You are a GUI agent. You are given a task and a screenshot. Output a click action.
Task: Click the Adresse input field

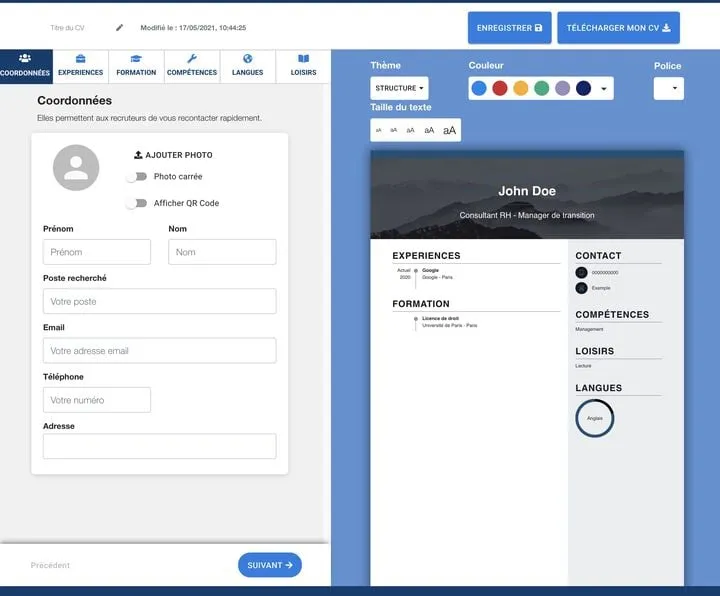[160, 446]
